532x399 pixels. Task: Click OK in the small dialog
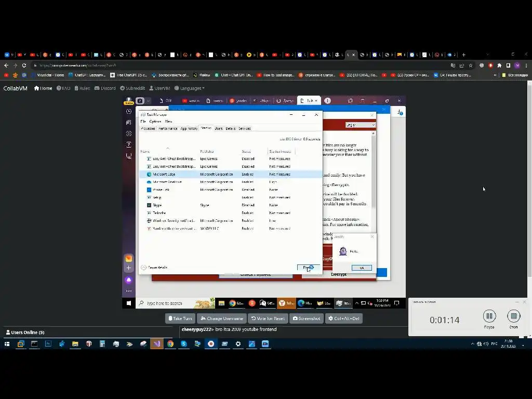[x=362, y=268]
